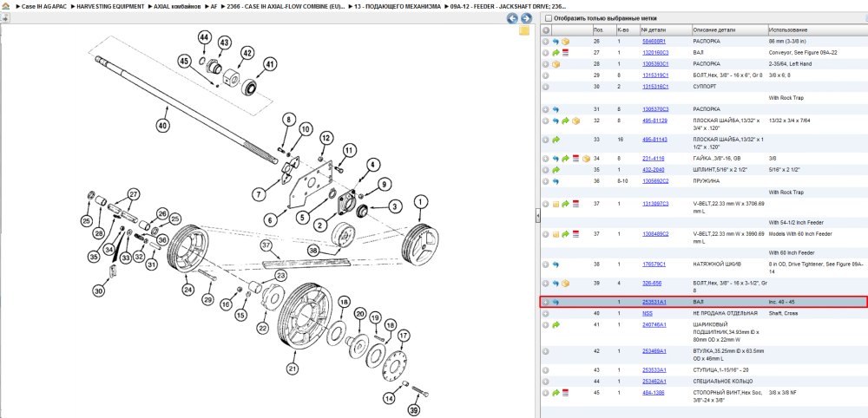This screenshot has height=418, width=868.
Task: Open breadcrumb '13 - ПОДАЮЩЕГО МЕХАНИЗМА'
Action: pyautogui.click(x=398, y=6)
